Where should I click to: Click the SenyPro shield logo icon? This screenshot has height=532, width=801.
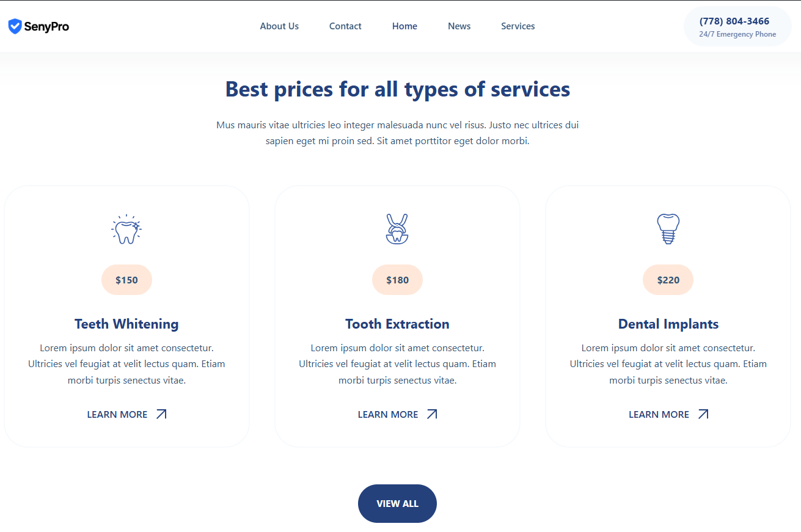(15, 26)
